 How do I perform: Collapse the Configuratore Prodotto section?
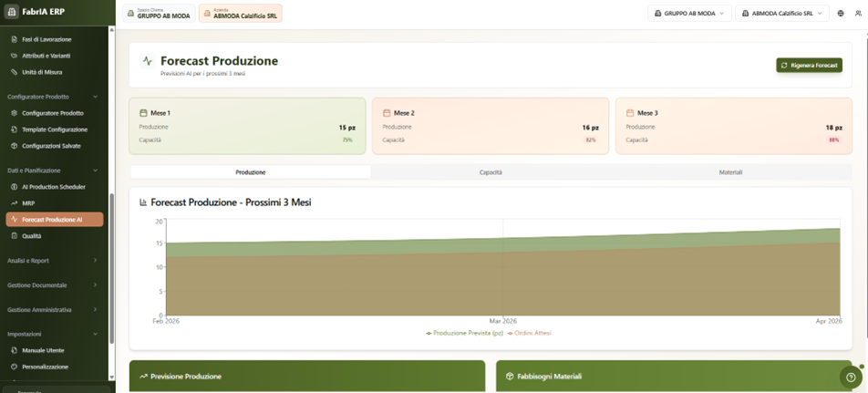tap(53, 97)
